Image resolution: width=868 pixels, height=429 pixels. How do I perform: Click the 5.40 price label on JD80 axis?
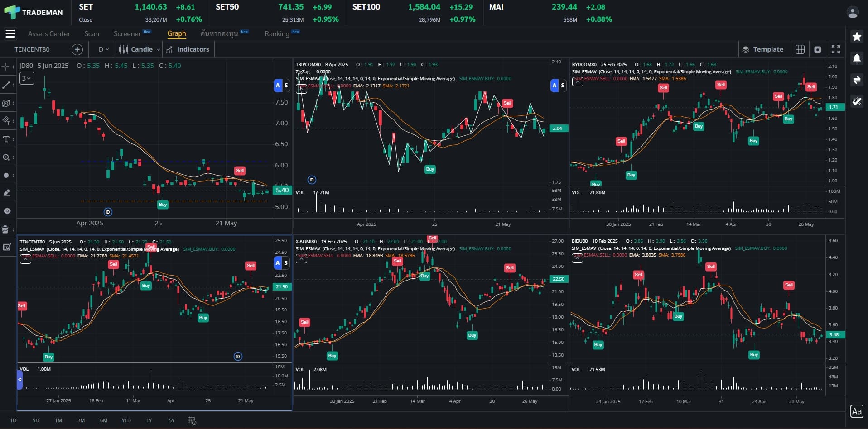(x=282, y=190)
